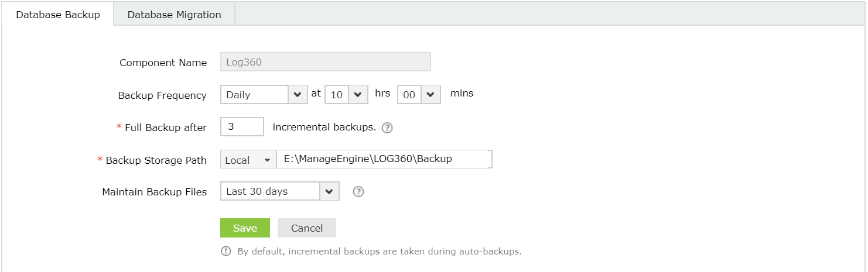868x272 pixels.
Task: Switch to the Database Migration tab
Action: point(174,15)
